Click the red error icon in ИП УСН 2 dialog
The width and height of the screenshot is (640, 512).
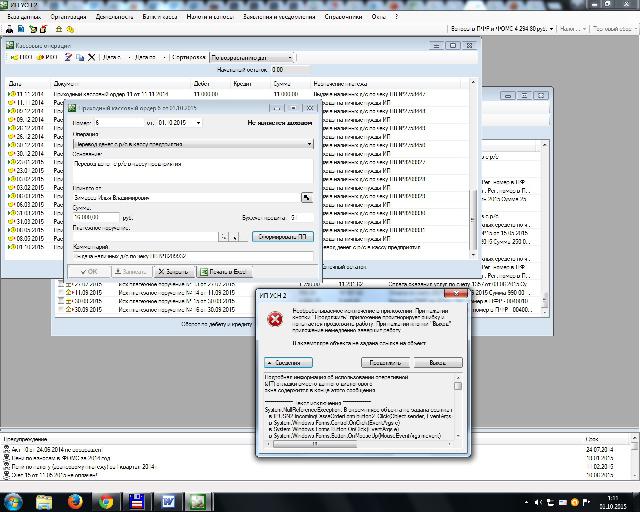click(275, 319)
